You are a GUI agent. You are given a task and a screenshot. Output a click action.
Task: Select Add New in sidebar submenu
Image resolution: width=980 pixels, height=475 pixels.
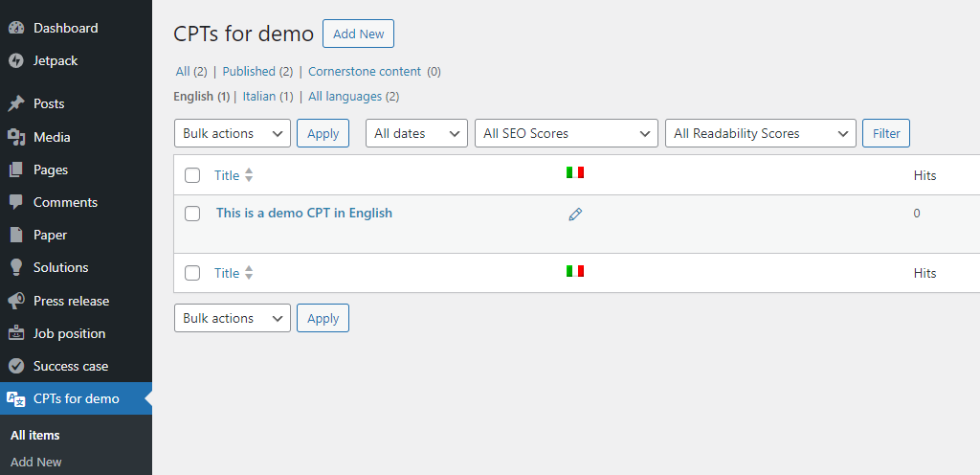point(36,463)
